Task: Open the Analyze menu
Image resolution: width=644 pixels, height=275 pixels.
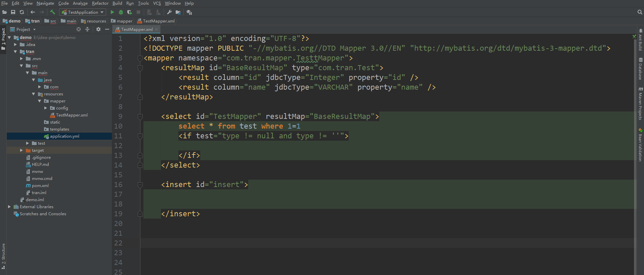Action: 80,3
